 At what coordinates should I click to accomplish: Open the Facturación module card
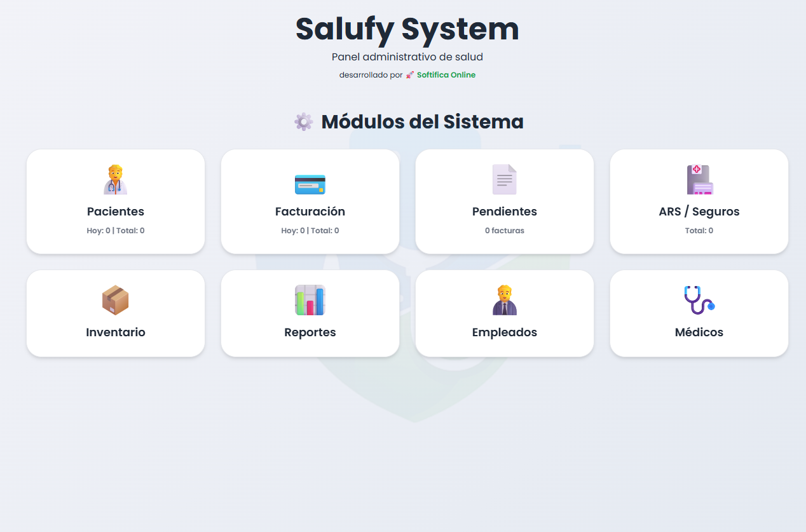point(310,201)
